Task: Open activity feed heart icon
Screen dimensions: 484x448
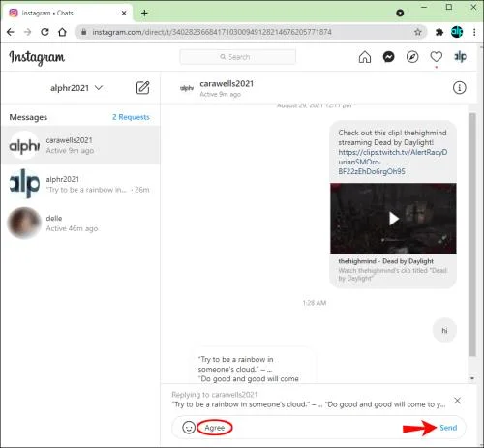Action: tap(436, 57)
